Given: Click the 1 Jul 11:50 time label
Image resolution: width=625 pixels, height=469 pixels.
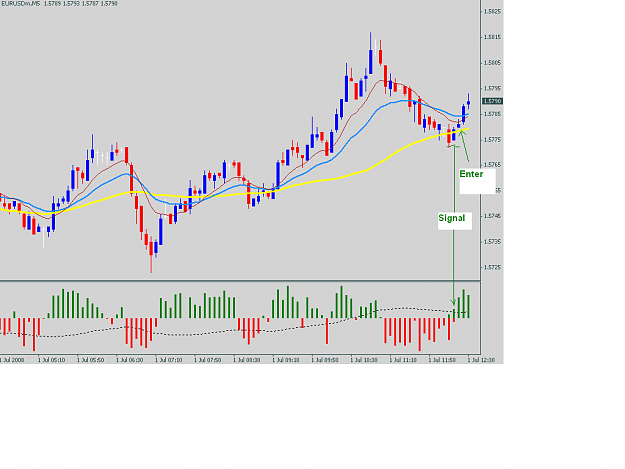Looking at the screenshot, I should click(442, 360).
